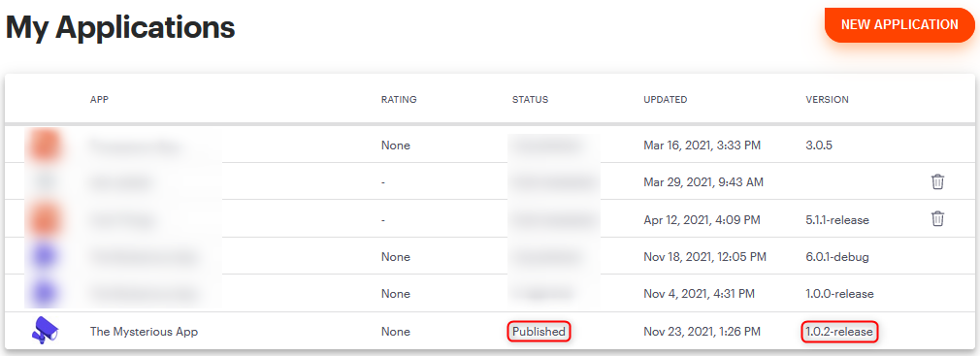980x356 pixels.
Task: Click the blurred purple icon of the 6.0.1-debug app
Action: click(44, 256)
